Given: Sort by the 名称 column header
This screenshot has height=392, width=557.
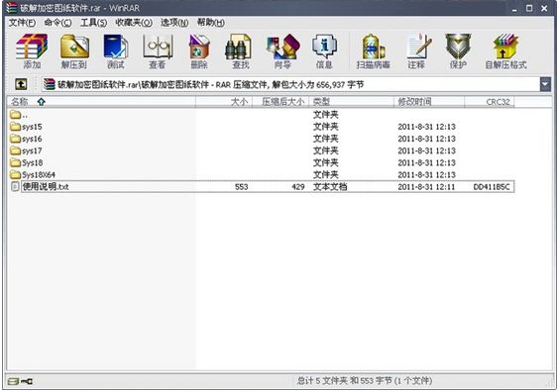Looking at the screenshot, I should (101, 102).
